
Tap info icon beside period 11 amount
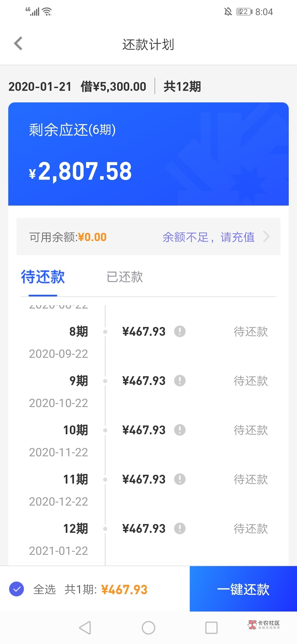[180, 479]
